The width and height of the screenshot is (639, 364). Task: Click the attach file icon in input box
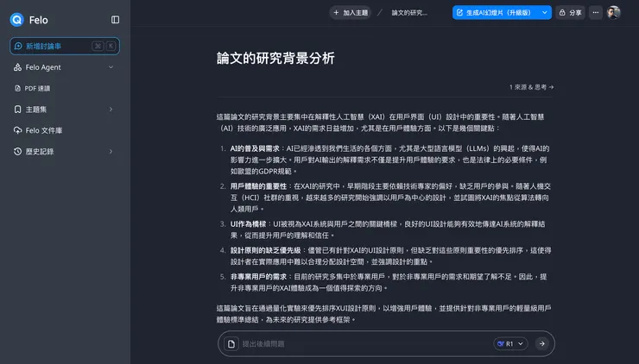pyautogui.click(x=231, y=343)
